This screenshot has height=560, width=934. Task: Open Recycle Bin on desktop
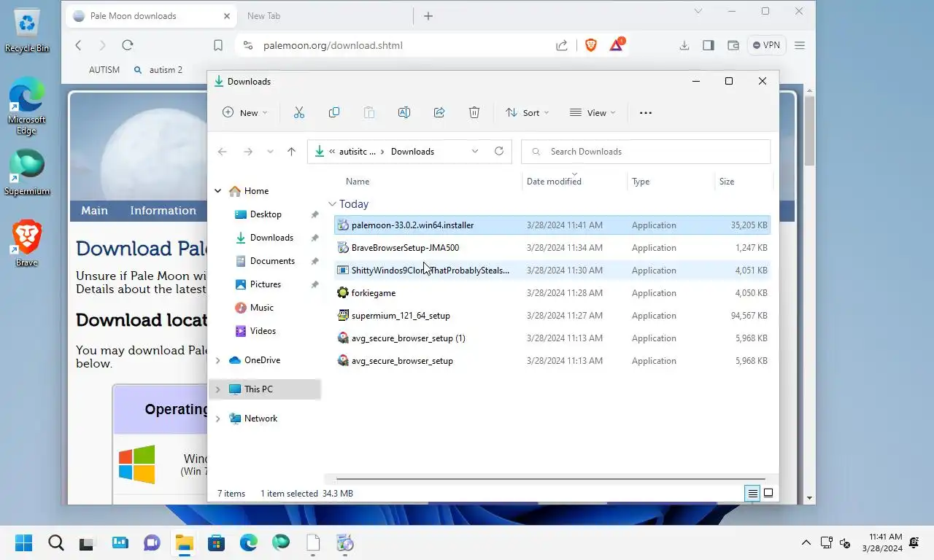tap(27, 31)
